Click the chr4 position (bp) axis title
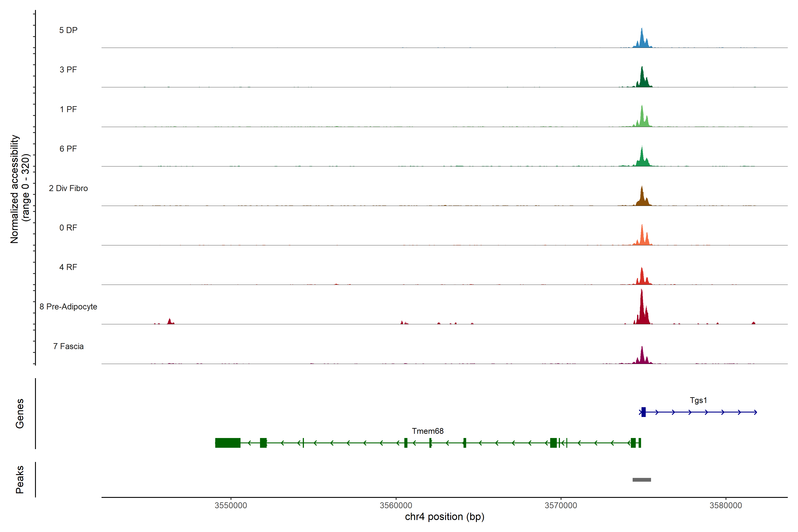The width and height of the screenshot is (798, 532). pyautogui.click(x=444, y=517)
